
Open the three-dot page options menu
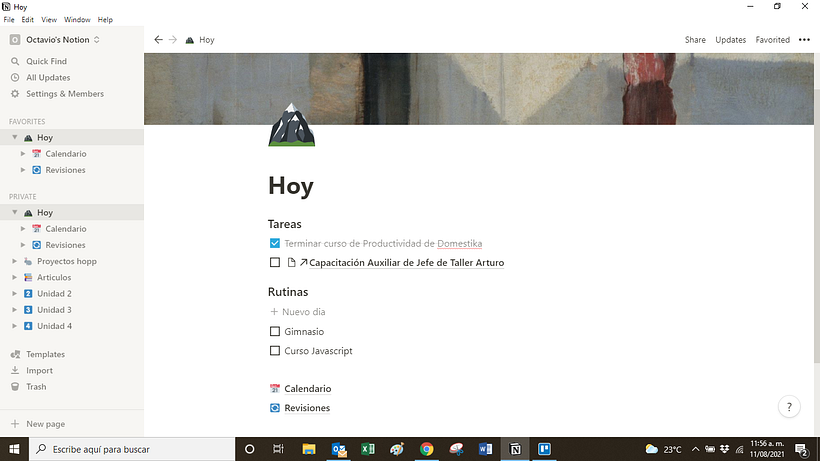804,40
